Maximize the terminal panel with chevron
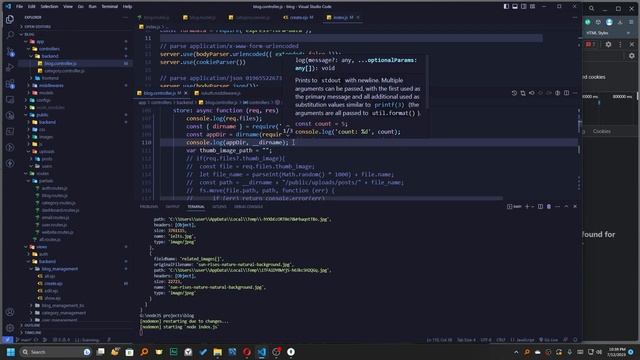 [x=566, y=207]
